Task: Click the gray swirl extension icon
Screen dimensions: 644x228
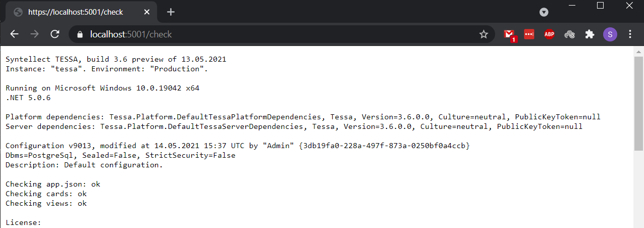Action: pos(569,34)
